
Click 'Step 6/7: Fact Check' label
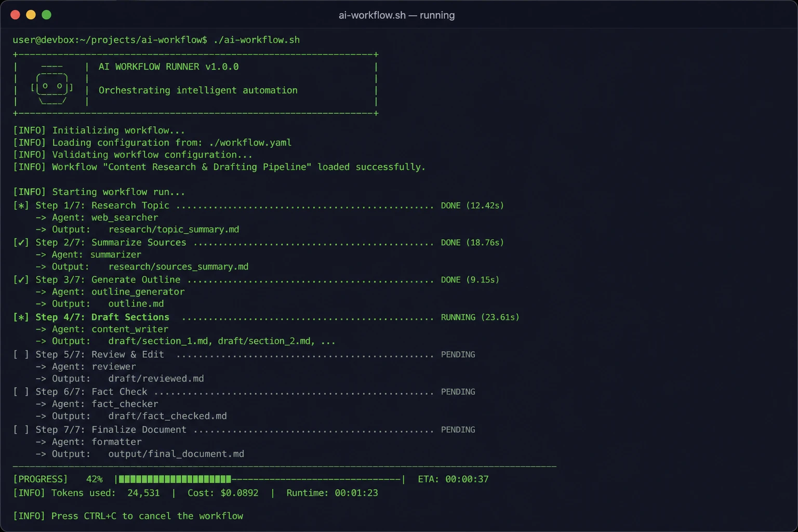point(91,392)
